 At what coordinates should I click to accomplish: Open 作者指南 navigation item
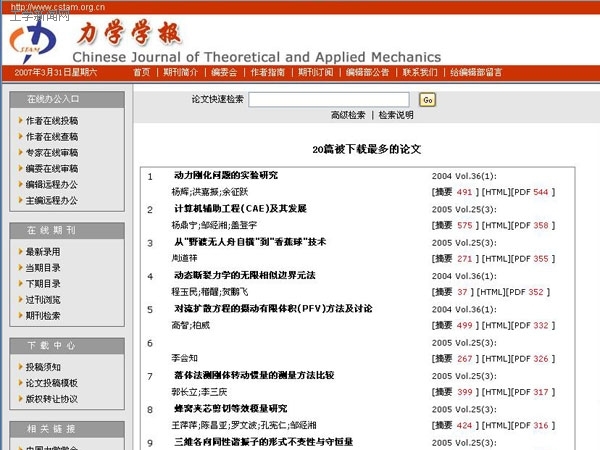point(267,72)
